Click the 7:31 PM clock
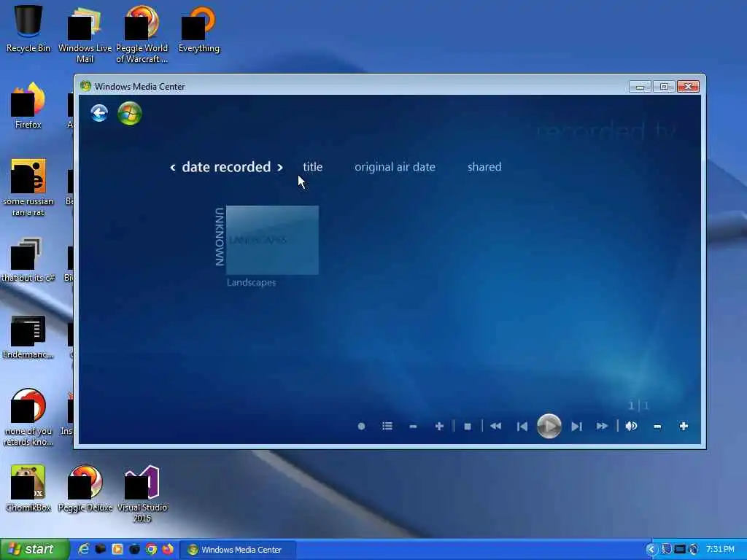 tap(720, 550)
